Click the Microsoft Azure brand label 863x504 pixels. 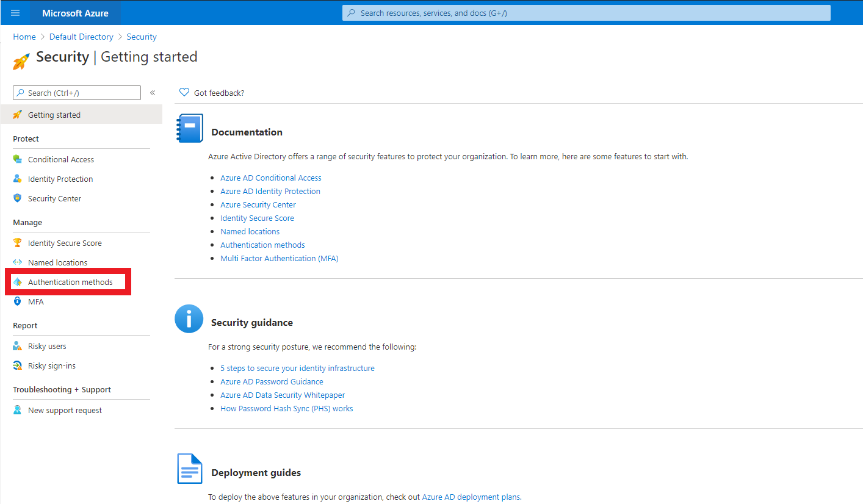(x=75, y=13)
